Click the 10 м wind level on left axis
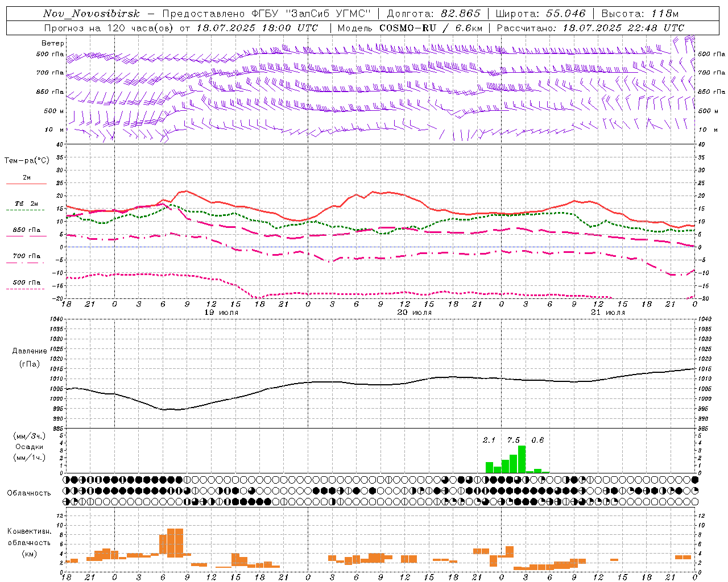Image resolution: width=728 pixels, height=582 pixels. point(55,130)
